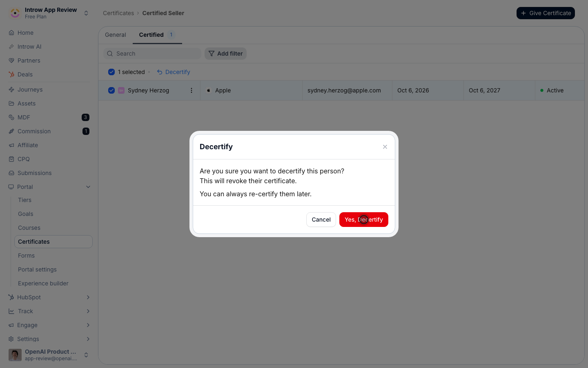The height and width of the screenshot is (368, 588).
Task: Click the Introw app logo icon
Action: pyautogui.click(x=15, y=13)
